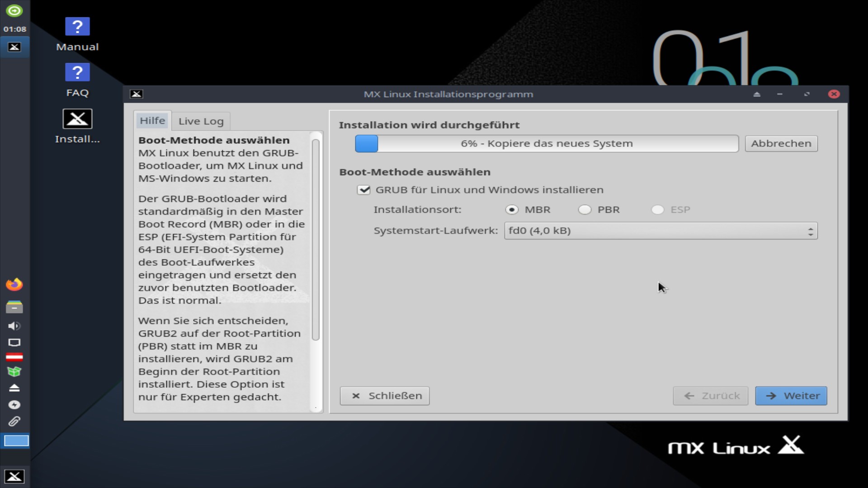Open the green package installer sidebar icon
Image resolution: width=868 pixels, height=488 pixels.
pyautogui.click(x=14, y=371)
